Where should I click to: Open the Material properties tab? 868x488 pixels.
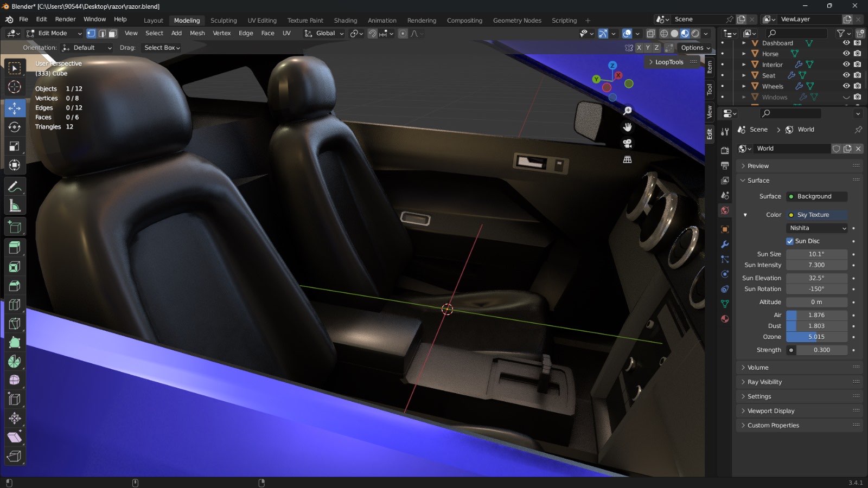(x=725, y=319)
